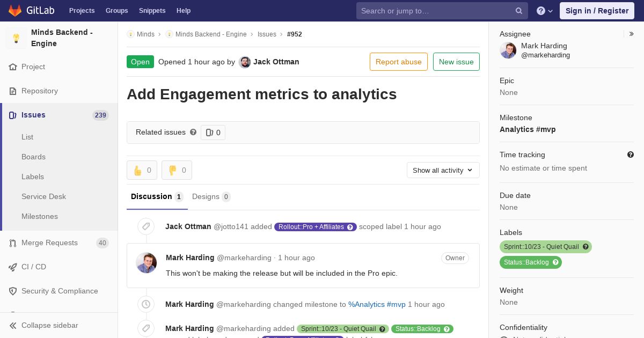
Task: Click Related issues help icon
Action: pyautogui.click(x=193, y=132)
